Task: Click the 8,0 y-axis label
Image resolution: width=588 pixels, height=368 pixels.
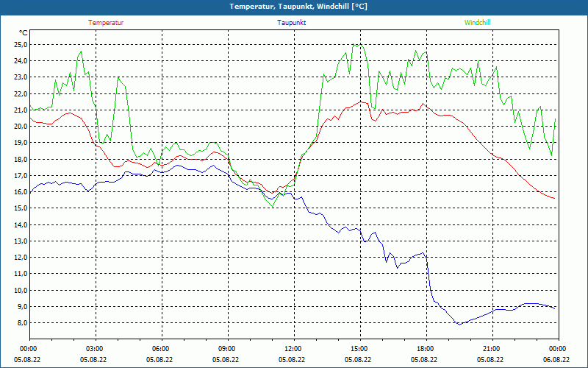Action: tap(23, 323)
